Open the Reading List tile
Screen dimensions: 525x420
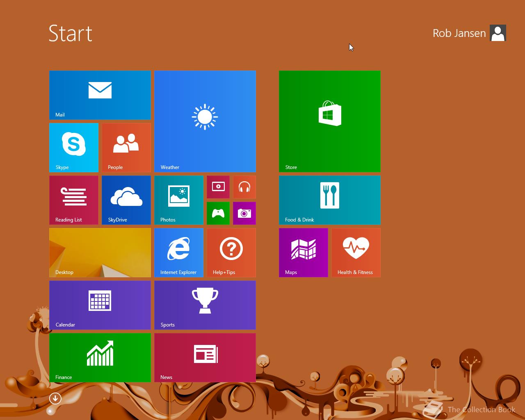pos(74,200)
